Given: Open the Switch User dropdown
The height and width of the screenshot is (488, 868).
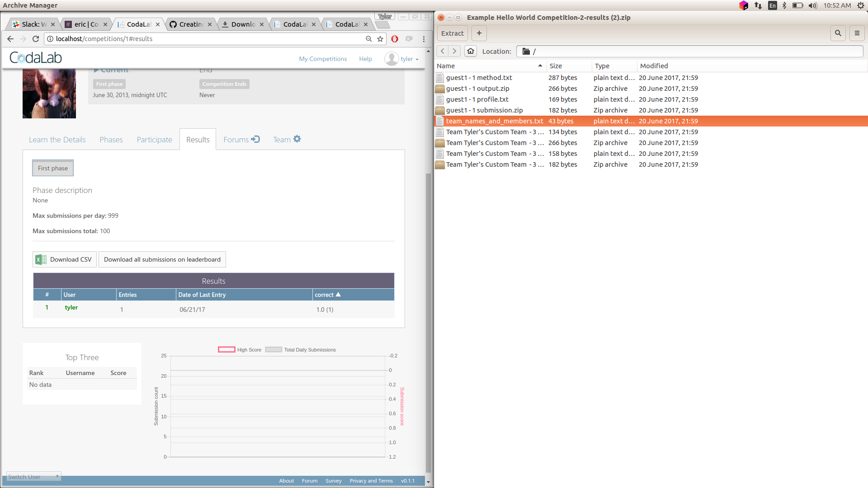Looking at the screenshot, I should tap(33, 477).
